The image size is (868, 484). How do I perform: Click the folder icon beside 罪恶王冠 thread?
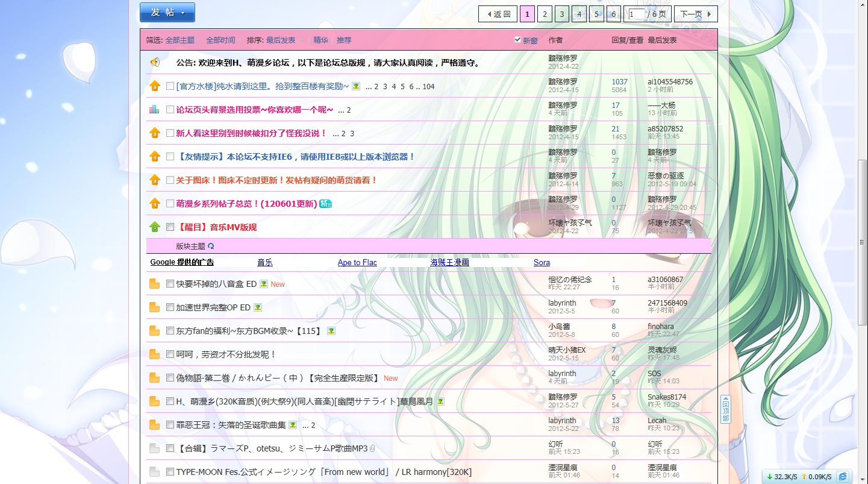(x=154, y=425)
